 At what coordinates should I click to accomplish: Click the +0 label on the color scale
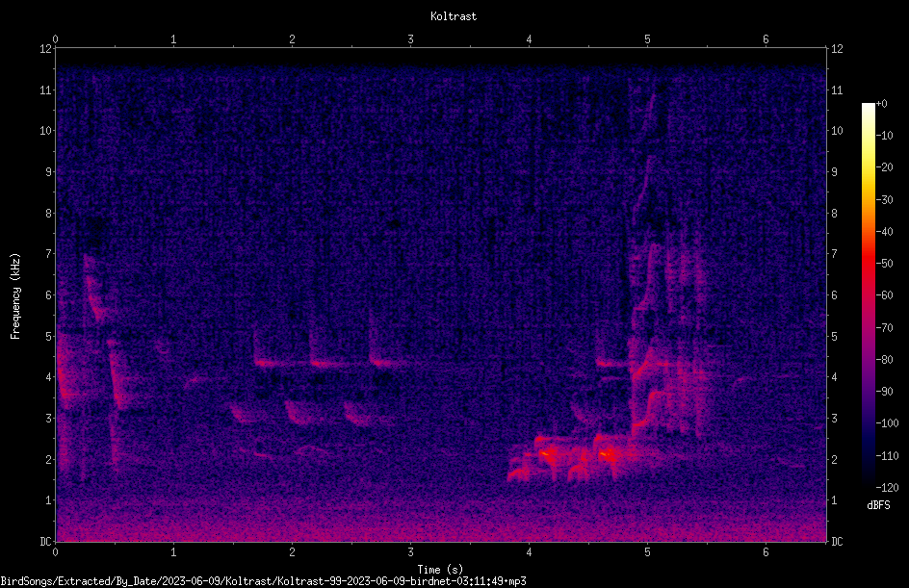pos(881,104)
